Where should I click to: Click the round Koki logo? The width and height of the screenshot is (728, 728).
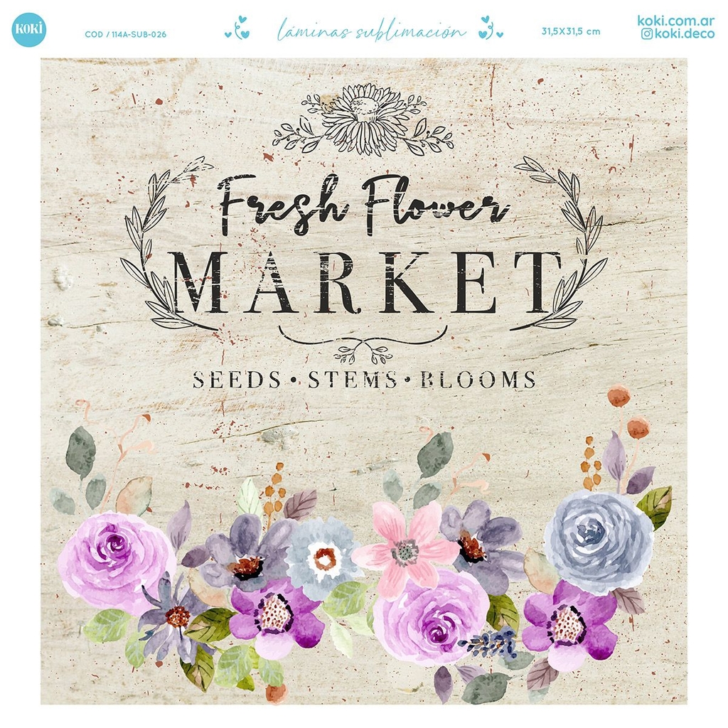[x=28, y=30]
